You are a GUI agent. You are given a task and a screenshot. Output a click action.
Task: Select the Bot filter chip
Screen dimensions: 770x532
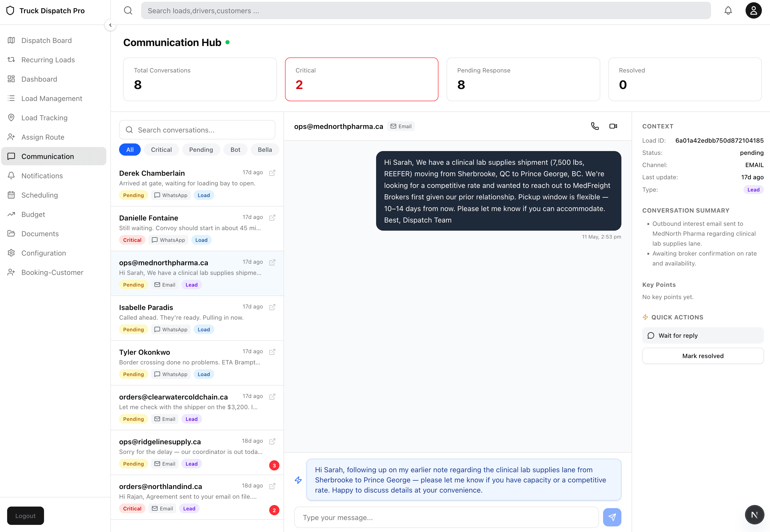[x=235, y=150]
